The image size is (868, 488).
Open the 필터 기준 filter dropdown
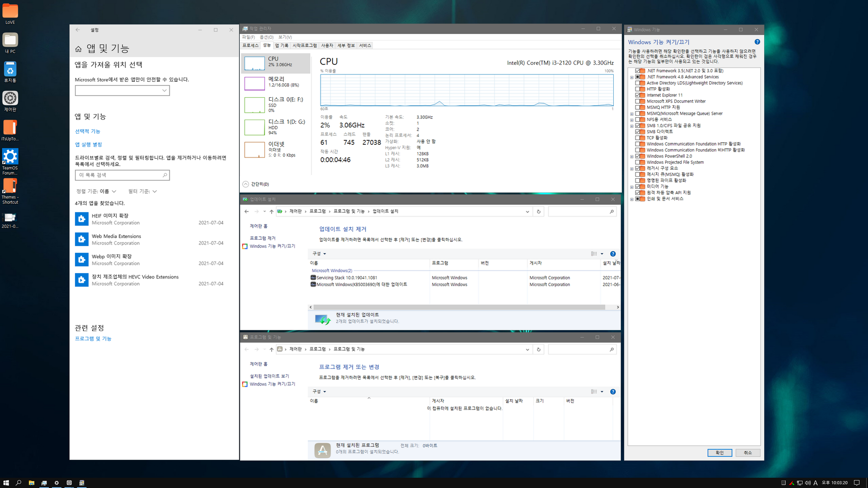142,191
